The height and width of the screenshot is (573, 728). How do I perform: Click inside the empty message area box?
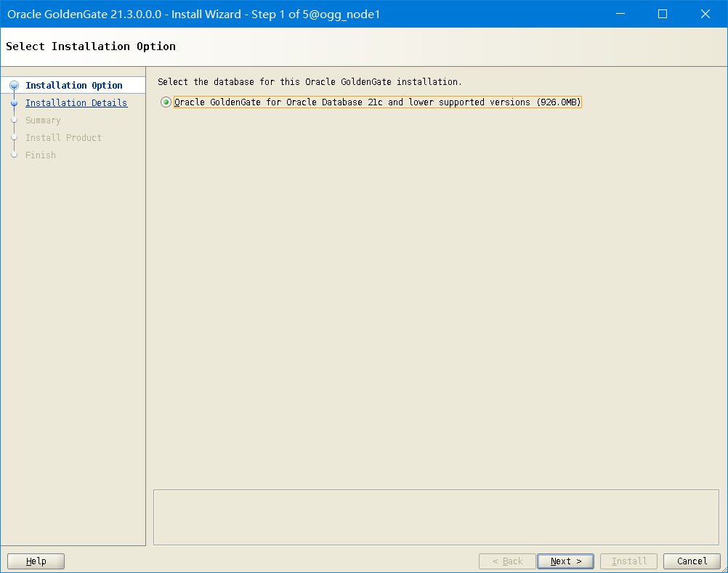pos(436,517)
